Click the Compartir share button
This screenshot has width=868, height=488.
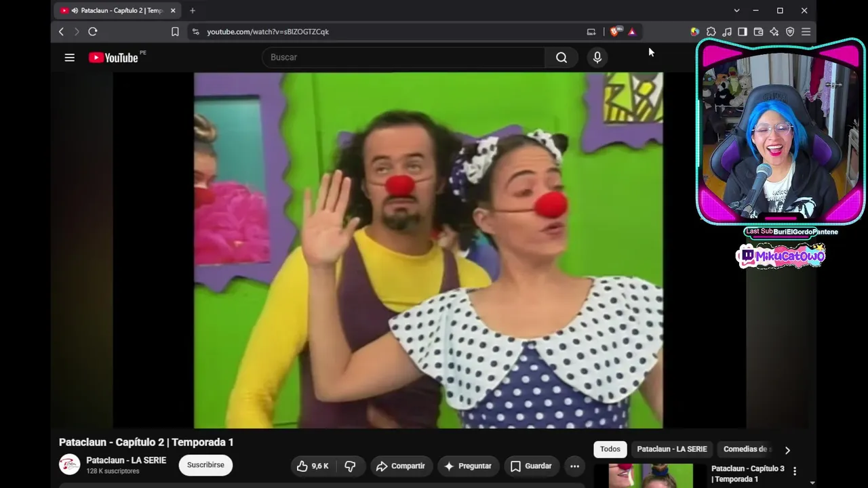[x=400, y=466]
